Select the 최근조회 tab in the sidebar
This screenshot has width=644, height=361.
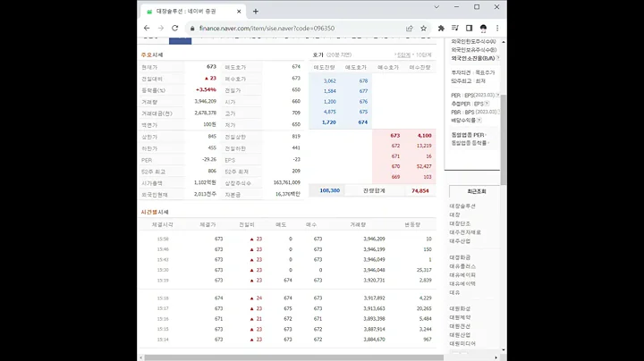[477, 191]
